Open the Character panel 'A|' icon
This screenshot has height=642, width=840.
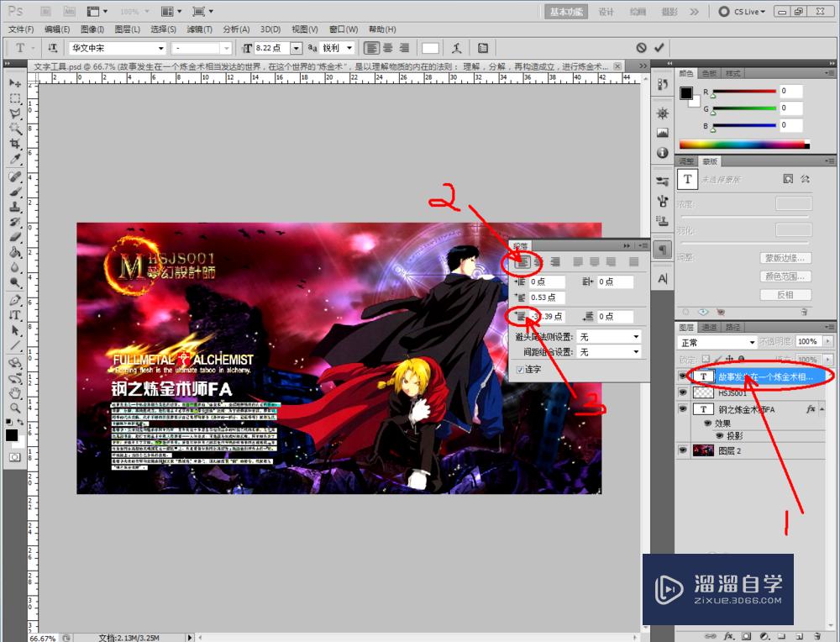click(663, 278)
